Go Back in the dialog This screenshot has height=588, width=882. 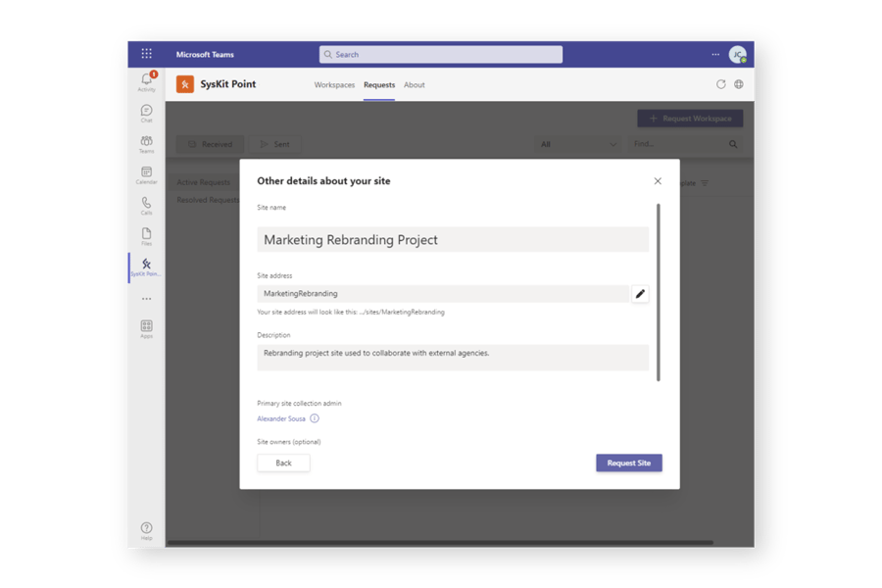pyautogui.click(x=283, y=464)
